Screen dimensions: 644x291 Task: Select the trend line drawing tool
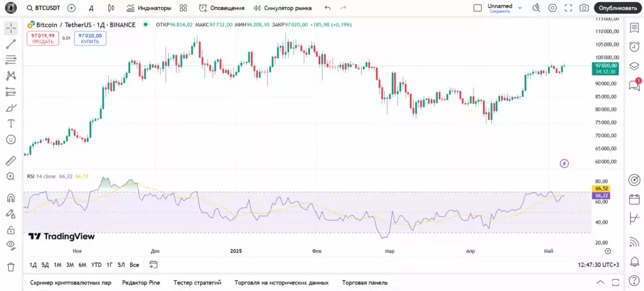coord(11,44)
